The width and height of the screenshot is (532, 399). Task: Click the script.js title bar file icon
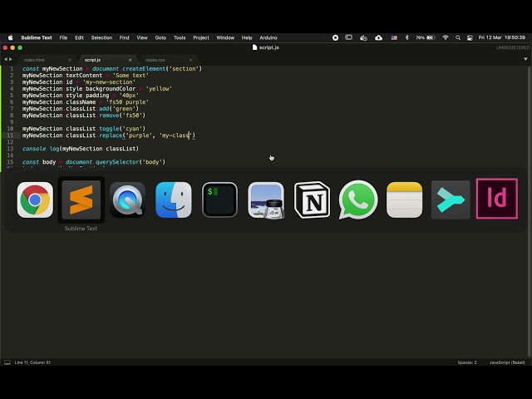coord(255,47)
